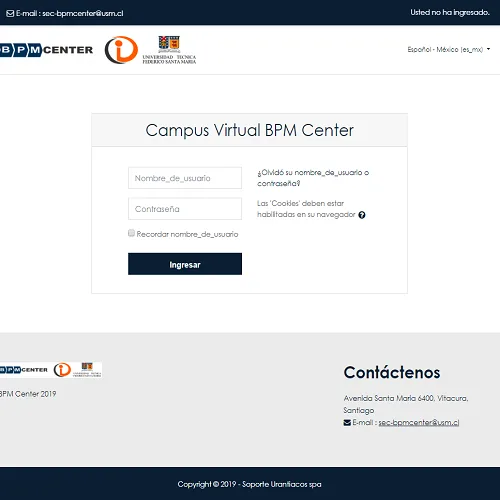The width and height of the screenshot is (500, 500).
Task: Click the Universidad Tecnica Federico Santa Maria logo
Action: tap(169, 50)
